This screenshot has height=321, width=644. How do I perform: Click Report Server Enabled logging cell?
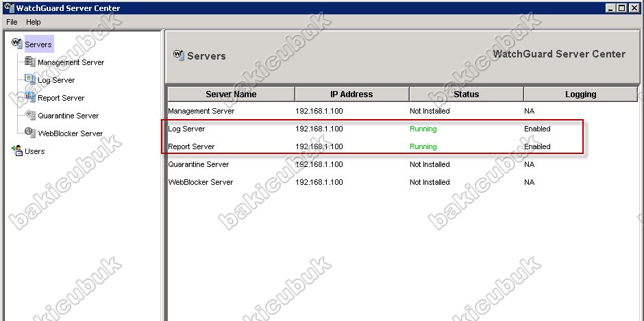(x=537, y=146)
